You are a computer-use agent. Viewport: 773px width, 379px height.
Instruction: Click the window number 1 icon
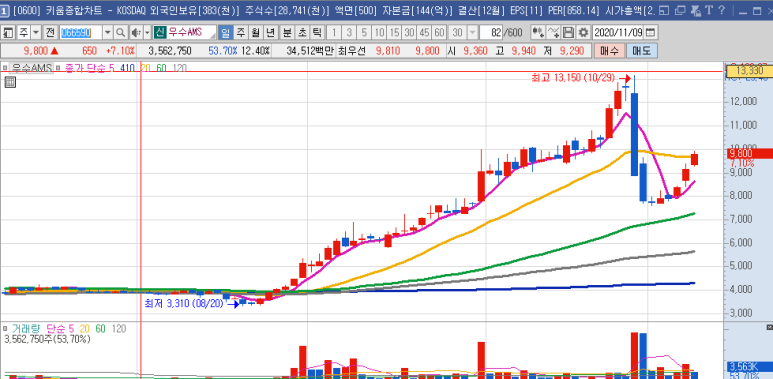4,10
